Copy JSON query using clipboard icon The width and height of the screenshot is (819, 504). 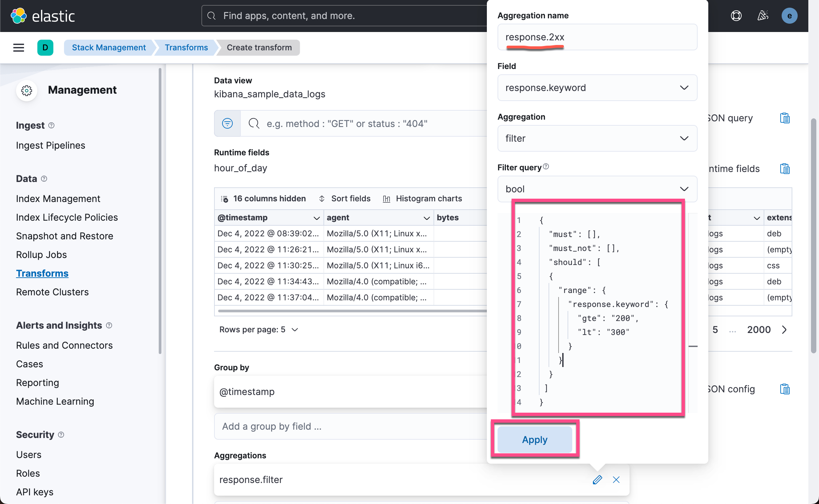(785, 118)
